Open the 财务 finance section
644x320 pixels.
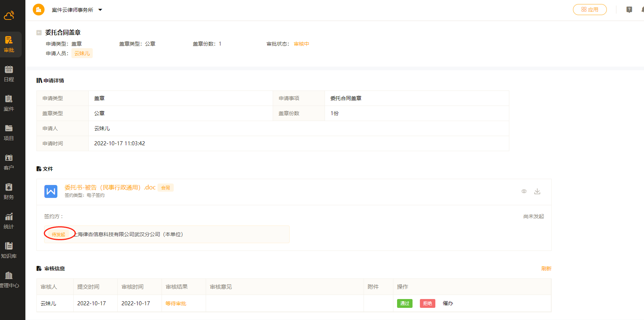(x=9, y=191)
